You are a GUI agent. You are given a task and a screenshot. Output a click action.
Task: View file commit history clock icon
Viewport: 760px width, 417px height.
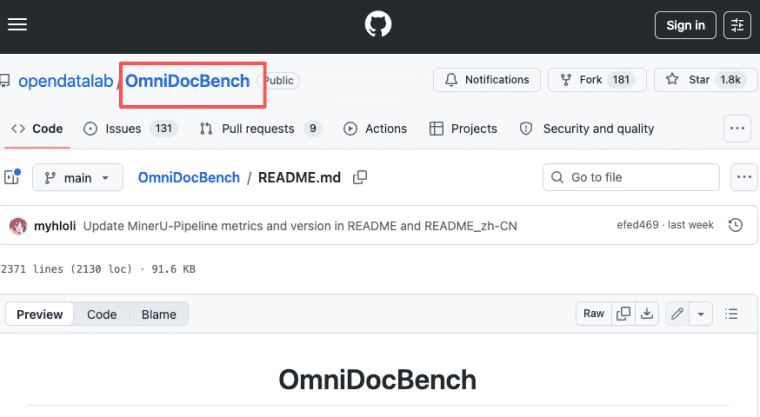pos(735,225)
